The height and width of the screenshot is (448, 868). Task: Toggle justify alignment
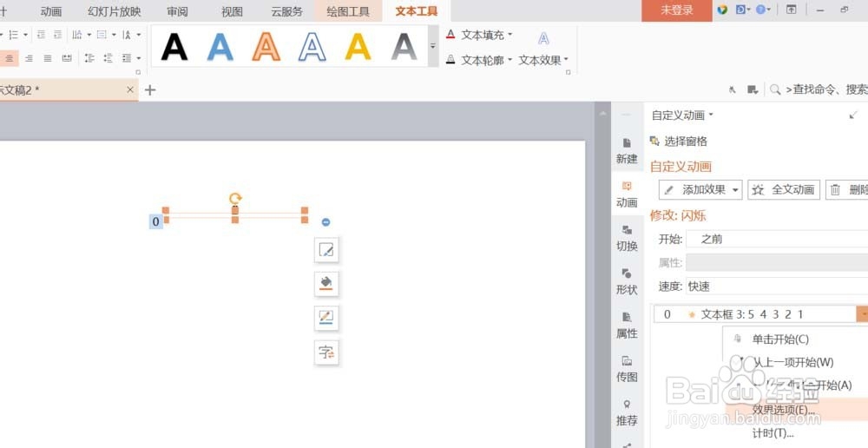pos(48,58)
